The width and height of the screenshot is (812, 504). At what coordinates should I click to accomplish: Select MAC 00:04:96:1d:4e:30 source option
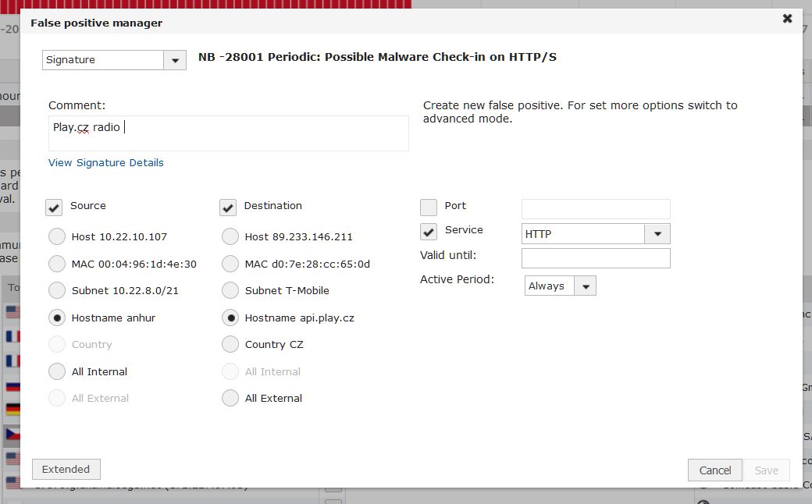[56, 263]
